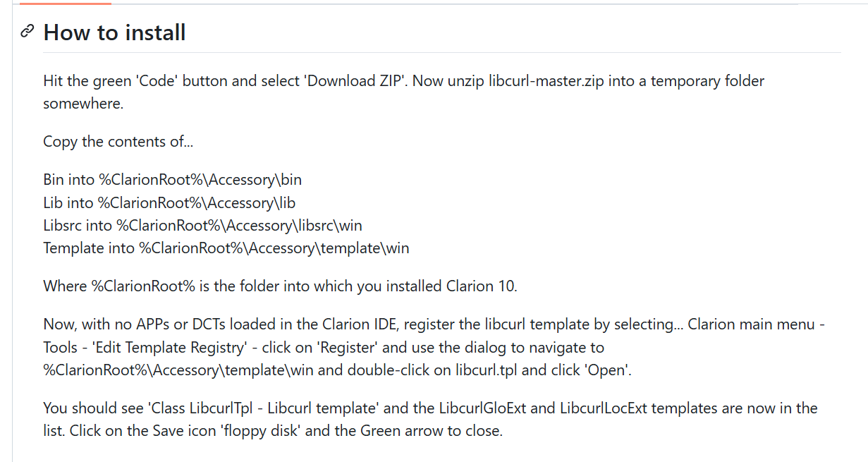Image resolution: width=868 pixels, height=462 pixels.
Task: Click the 'Template into' path line
Action: [x=226, y=248]
